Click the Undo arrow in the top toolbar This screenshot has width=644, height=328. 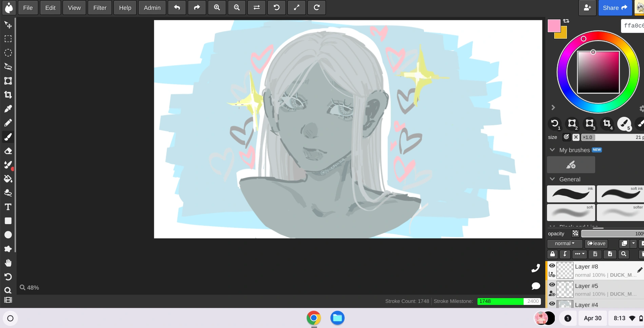coord(177,7)
